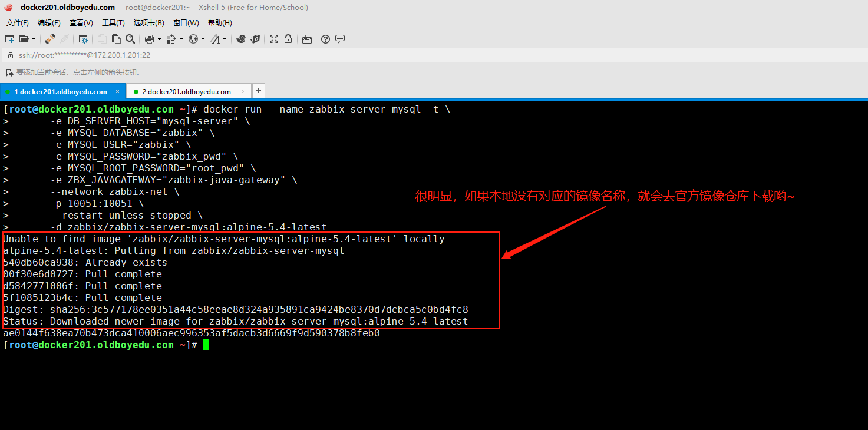Click the New Session toolbar icon

coord(9,39)
